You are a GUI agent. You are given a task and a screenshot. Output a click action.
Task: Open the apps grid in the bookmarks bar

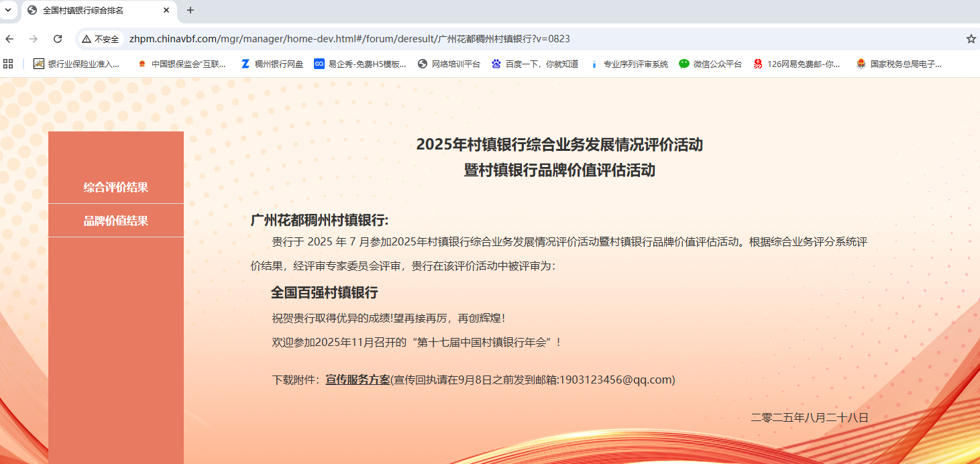8,64
